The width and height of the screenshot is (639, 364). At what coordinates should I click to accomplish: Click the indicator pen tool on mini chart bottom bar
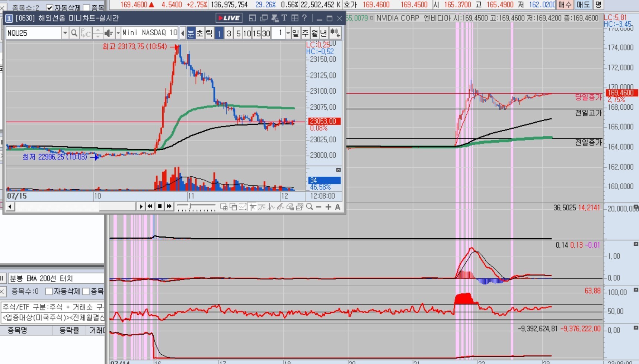(281, 207)
